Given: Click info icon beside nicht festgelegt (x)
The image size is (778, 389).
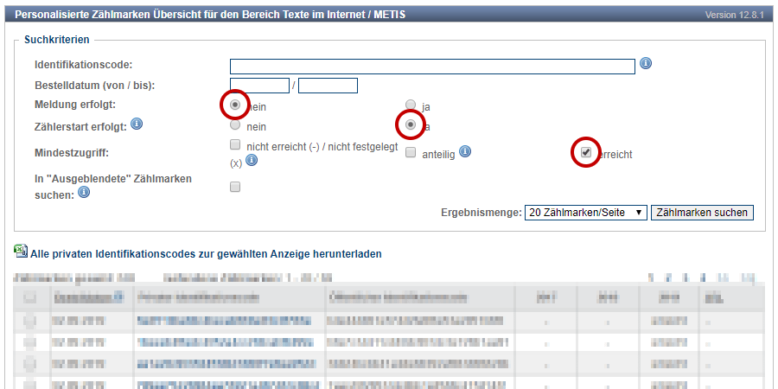Looking at the screenshot, I should coord(252,160).
